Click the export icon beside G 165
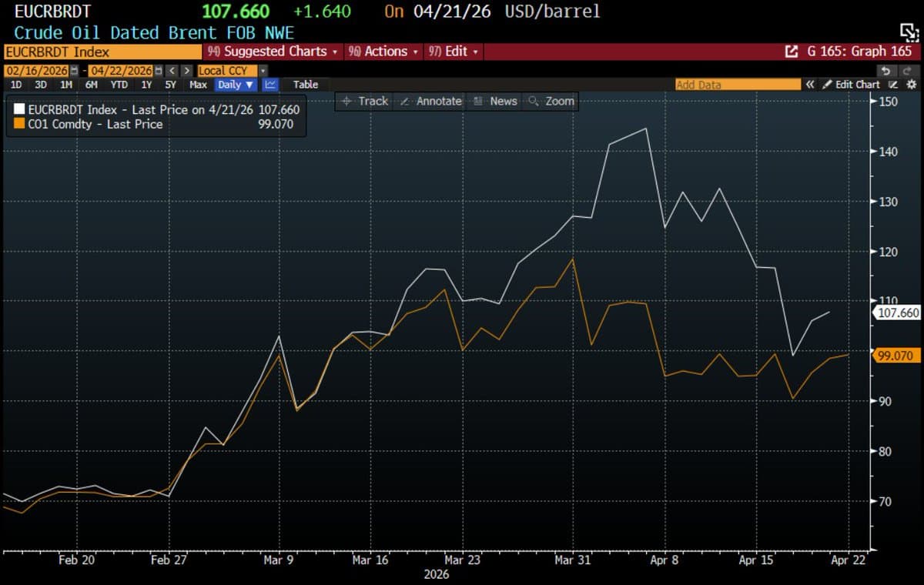924x585 pixels. point(791,52)
